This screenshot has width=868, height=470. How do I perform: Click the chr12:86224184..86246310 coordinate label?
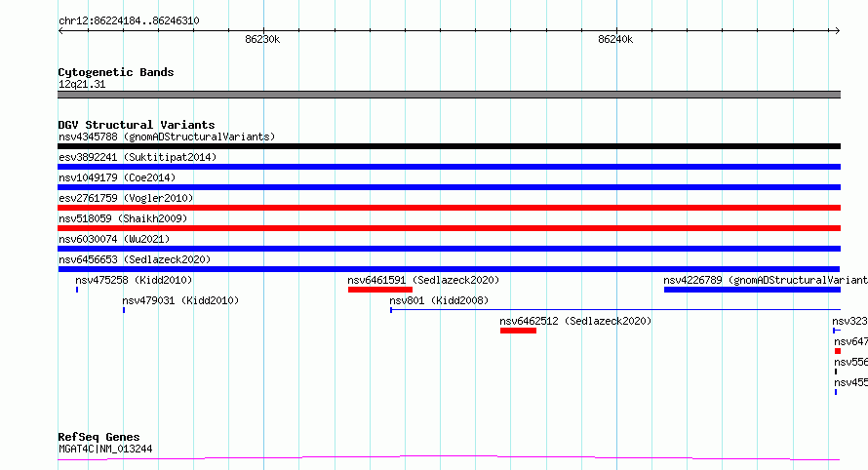coord(129,20)
